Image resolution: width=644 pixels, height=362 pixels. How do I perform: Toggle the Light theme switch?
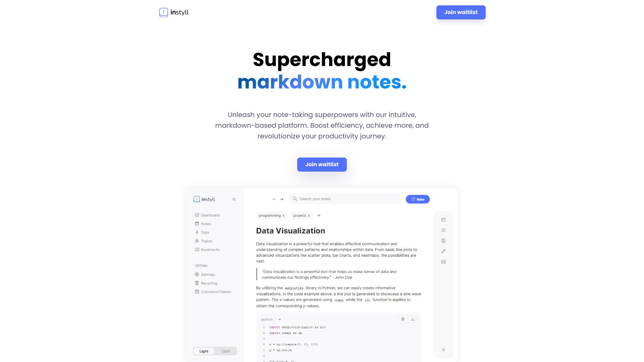pyautogui.click(x=204, y=351)
